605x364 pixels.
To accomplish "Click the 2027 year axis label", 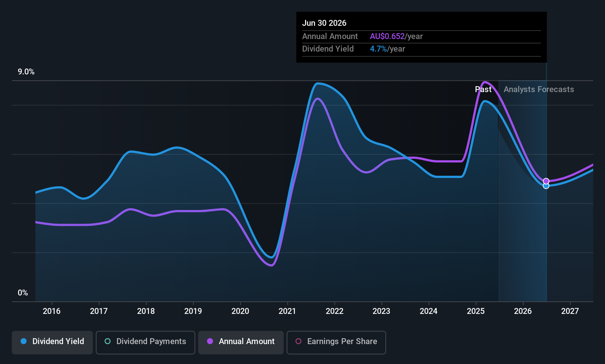I will point(570,311).
